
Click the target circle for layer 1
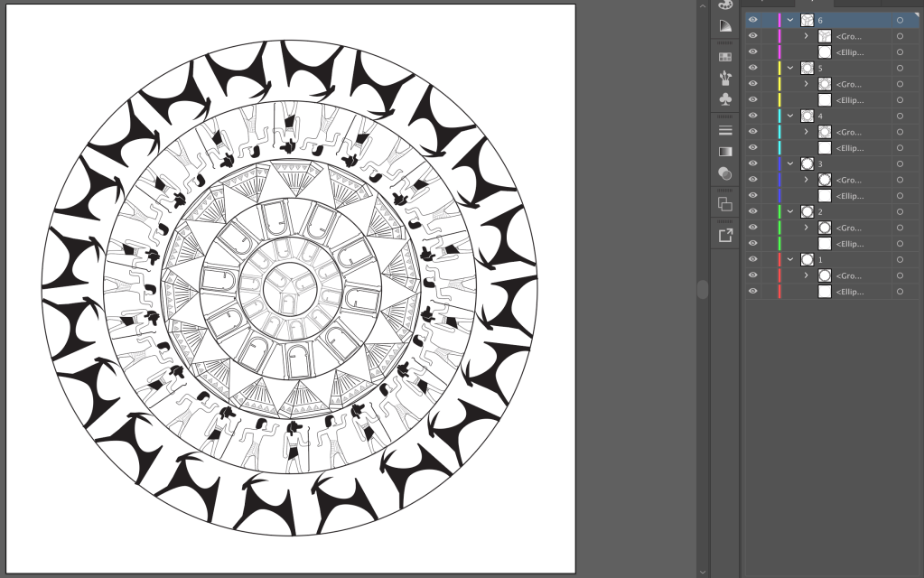coord(900,259)
